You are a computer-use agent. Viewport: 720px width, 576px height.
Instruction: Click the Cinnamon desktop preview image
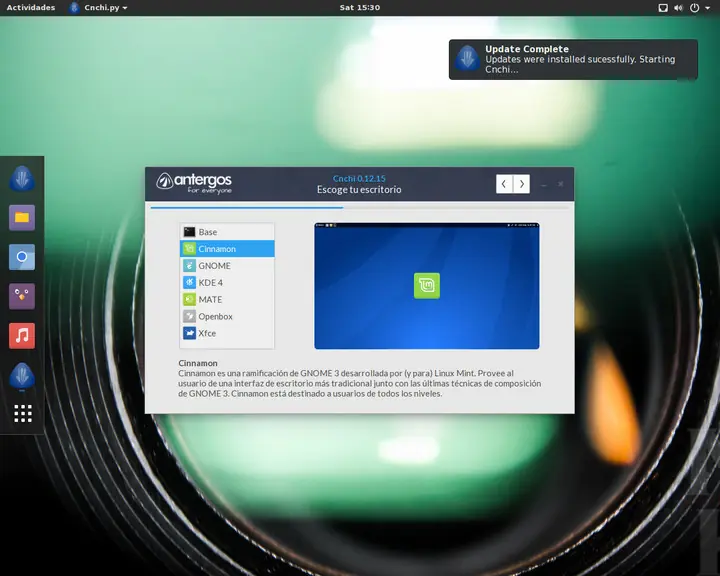[x=427, y=286]
